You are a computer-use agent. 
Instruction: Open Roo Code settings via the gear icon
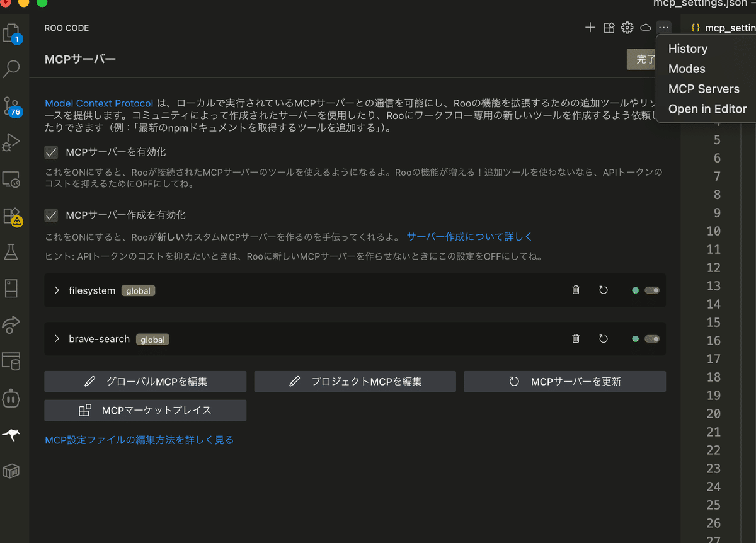click(627, 28)
